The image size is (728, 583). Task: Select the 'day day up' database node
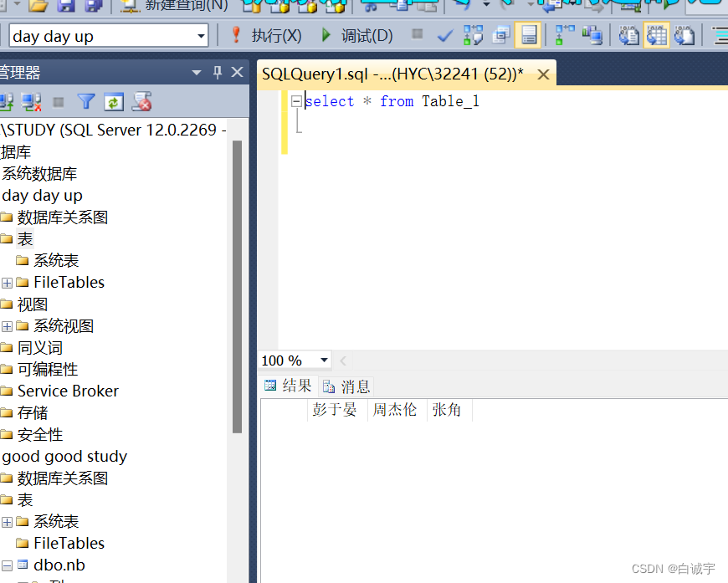point(42,196)
